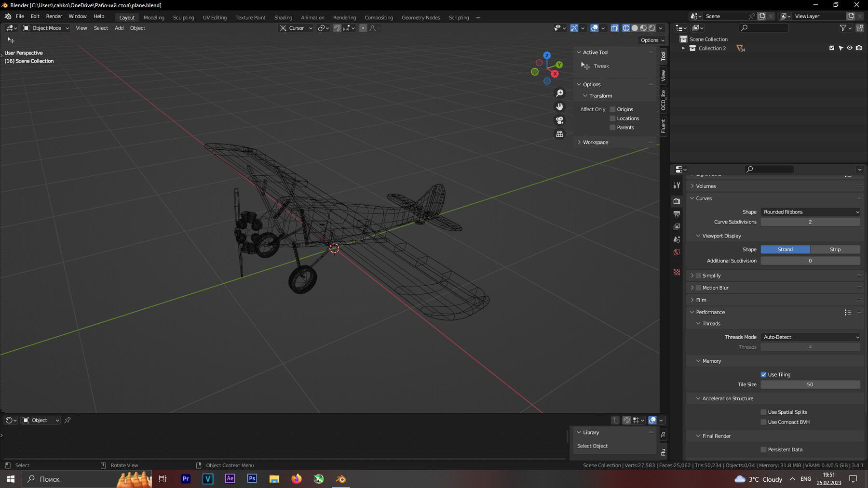Screen dimensions: 868x488
Task: Toggle the camera view in the viewport
Action: [x=559, y=120]
